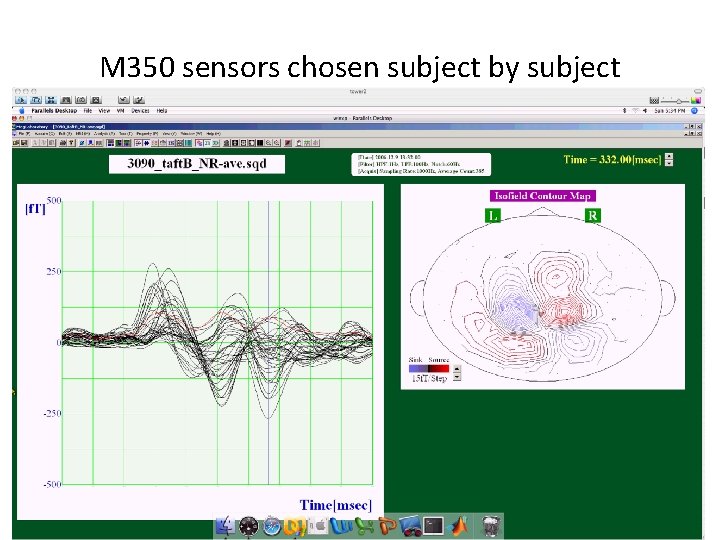Screen dimensions: 720x540
Task: Click the Parallels fullscreen toolbar icon
Action: point(51,100)
